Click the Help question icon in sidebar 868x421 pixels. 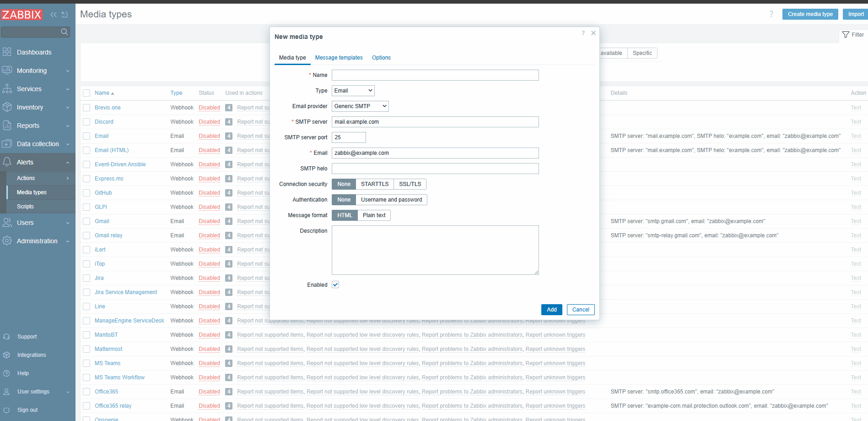(6, 373)
